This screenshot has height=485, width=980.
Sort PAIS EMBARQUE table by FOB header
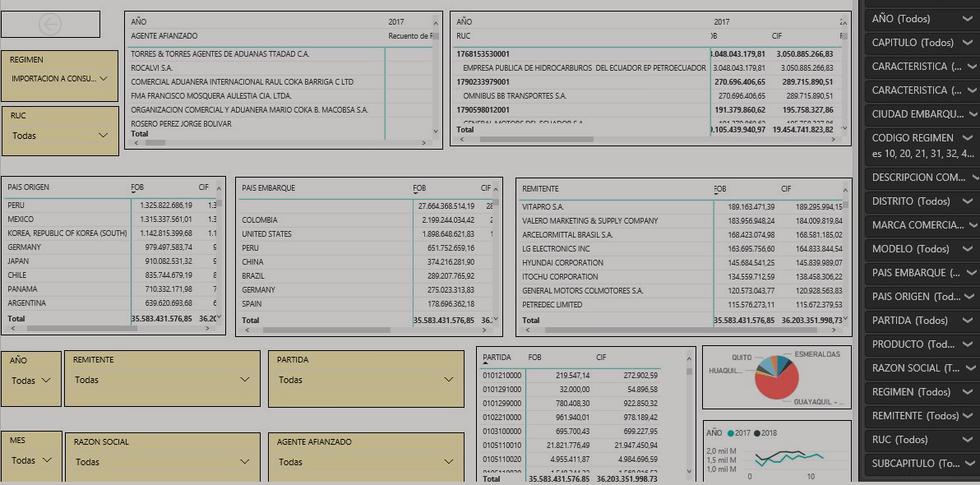point(419,187)
